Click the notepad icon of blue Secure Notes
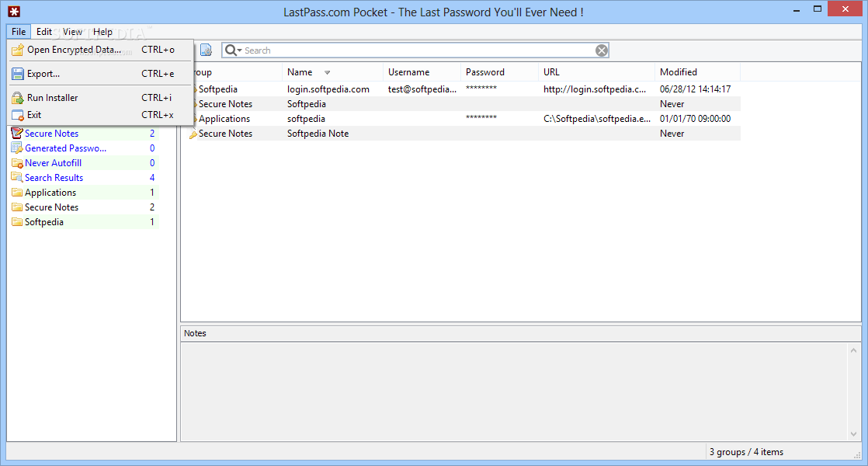 [17, 134]
